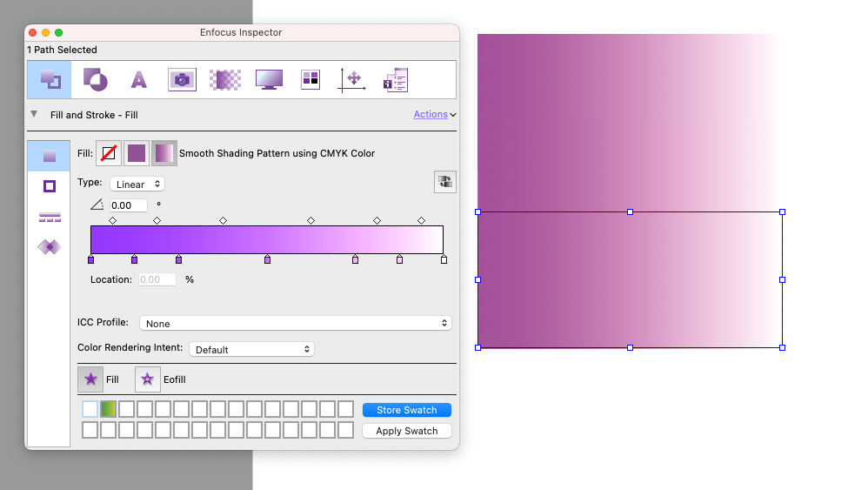Choose solid purple color fill option

pos(137,153)
